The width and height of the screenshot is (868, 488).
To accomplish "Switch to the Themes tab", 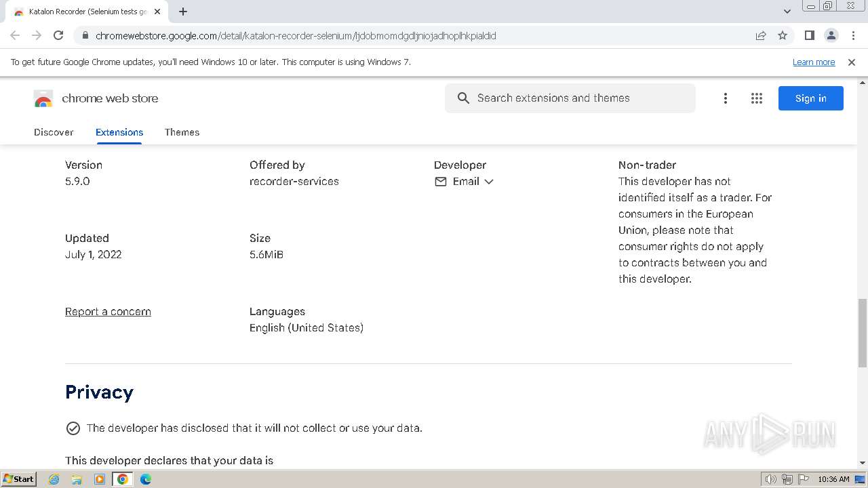I will point(182,132).
